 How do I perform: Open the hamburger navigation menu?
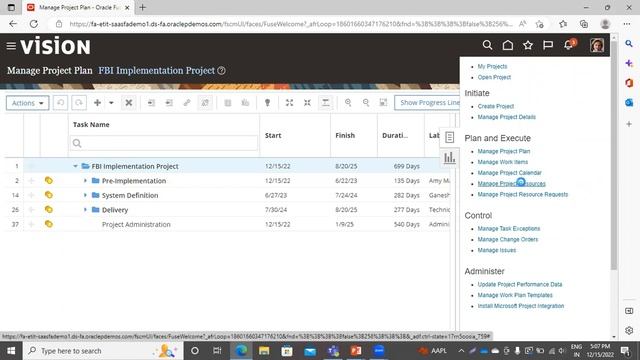pos(11,46)
